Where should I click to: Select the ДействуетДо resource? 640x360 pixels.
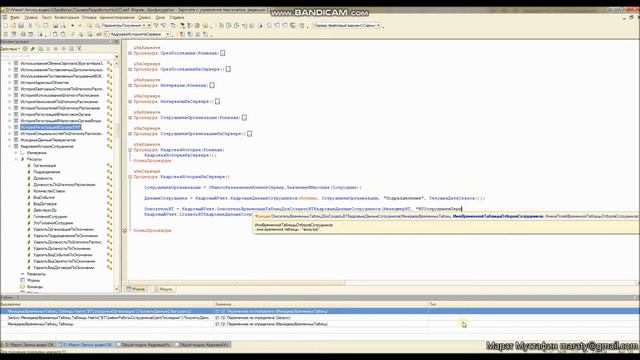[45, 210]
